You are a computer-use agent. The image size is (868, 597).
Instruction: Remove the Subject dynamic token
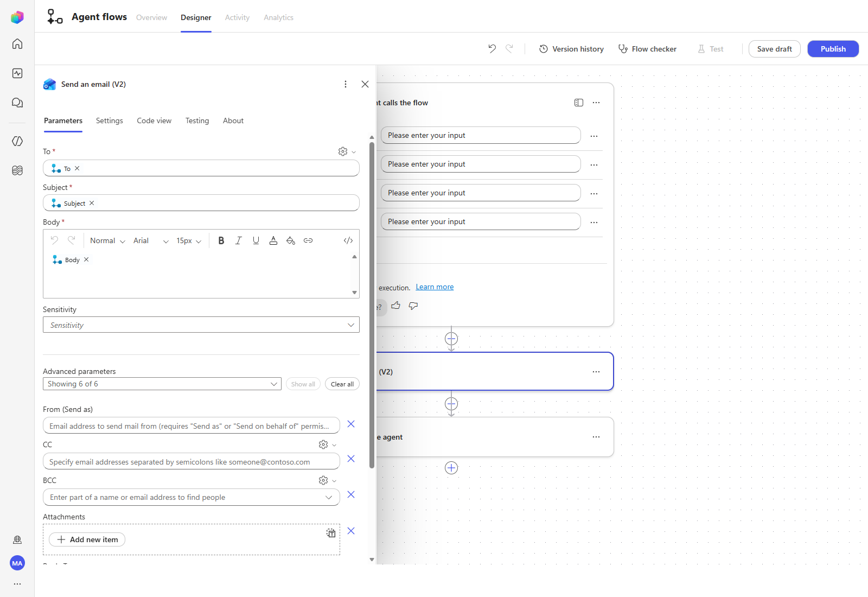click(x=92, y=203)
